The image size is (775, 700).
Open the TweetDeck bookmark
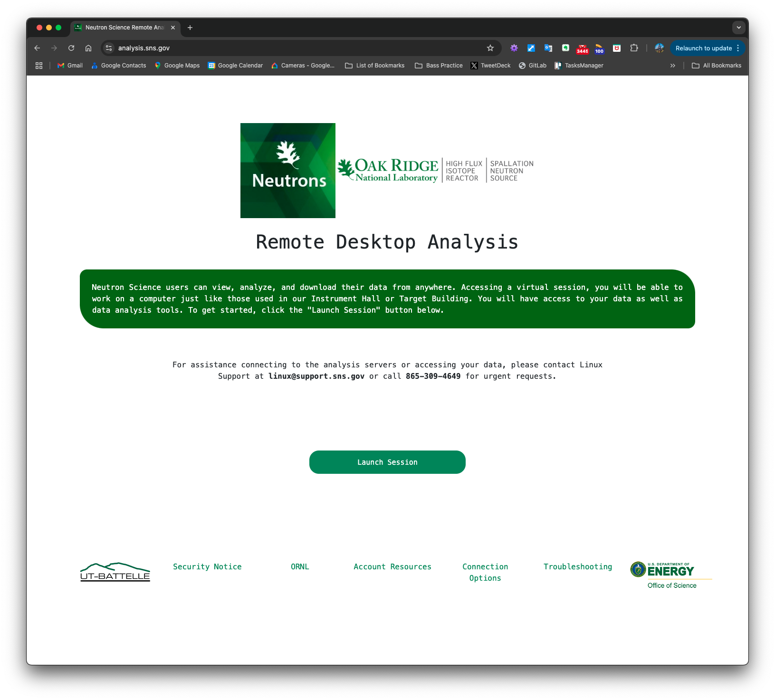coord(490,66)
